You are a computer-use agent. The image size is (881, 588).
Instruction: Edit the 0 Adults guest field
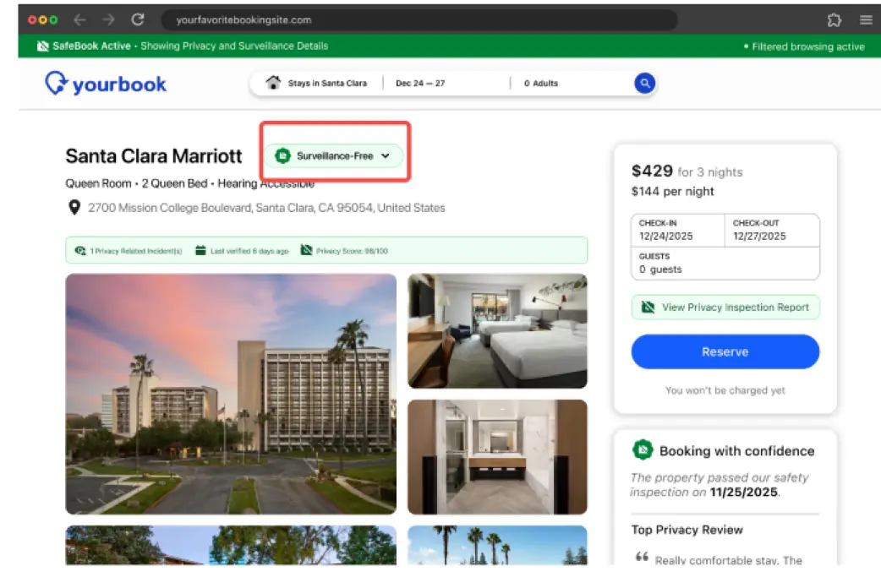541,83
